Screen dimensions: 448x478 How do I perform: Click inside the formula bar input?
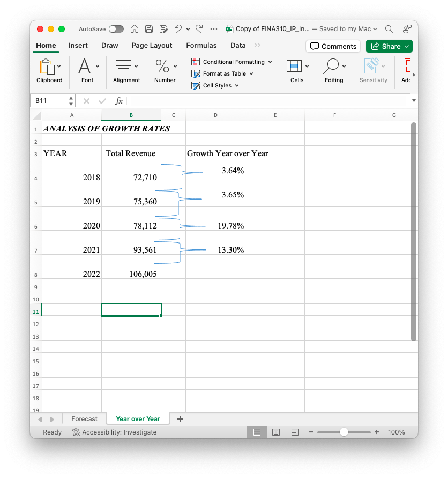[x=268, y=101]
